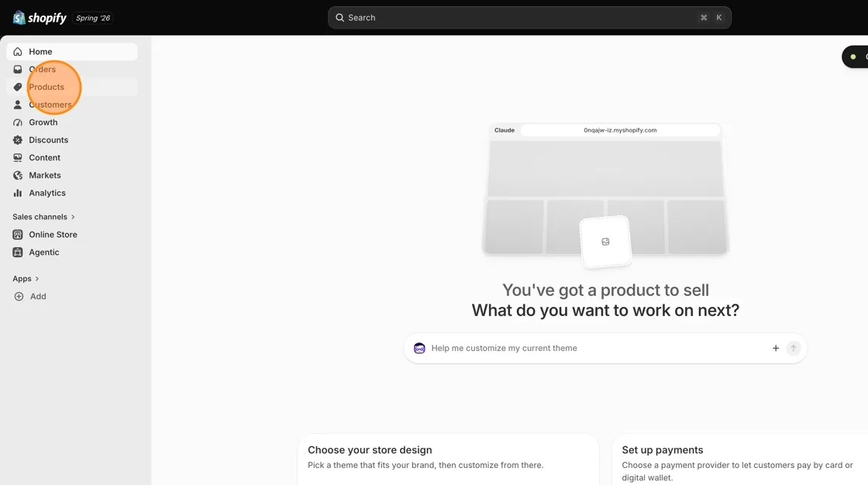868x485 pixels.
Task: Click the Agentic channel icon
Action: [x=18, y=253]
